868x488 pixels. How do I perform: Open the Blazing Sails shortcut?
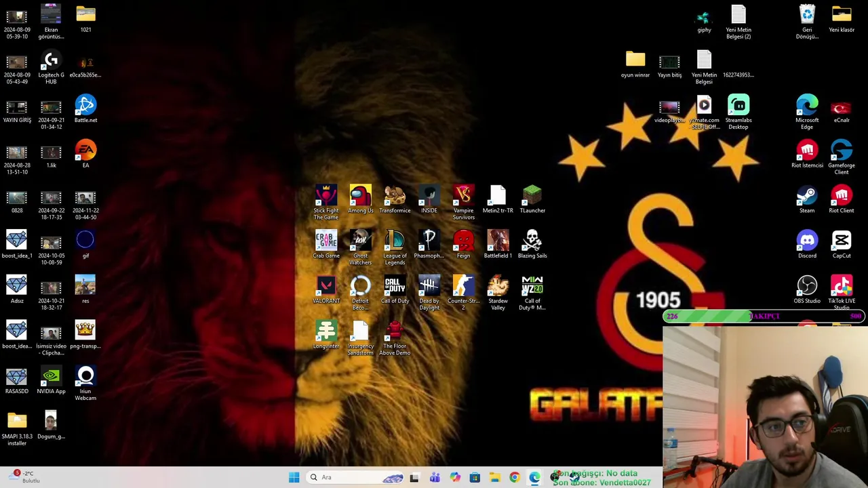coord(532,245)
